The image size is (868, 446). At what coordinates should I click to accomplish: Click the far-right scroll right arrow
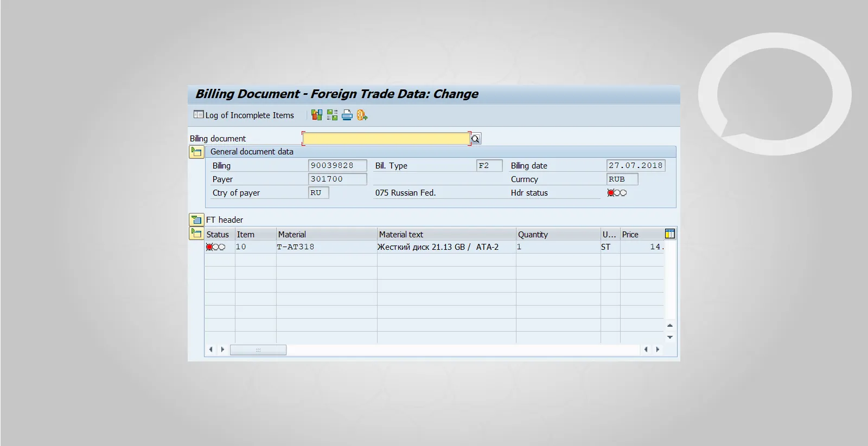[x=658, y=350]
